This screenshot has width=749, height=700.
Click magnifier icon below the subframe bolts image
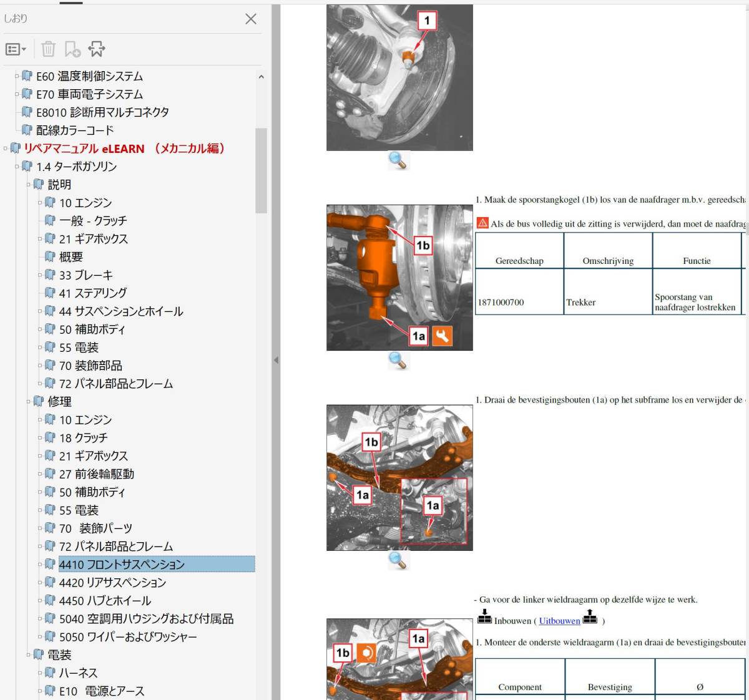point(398,560)
